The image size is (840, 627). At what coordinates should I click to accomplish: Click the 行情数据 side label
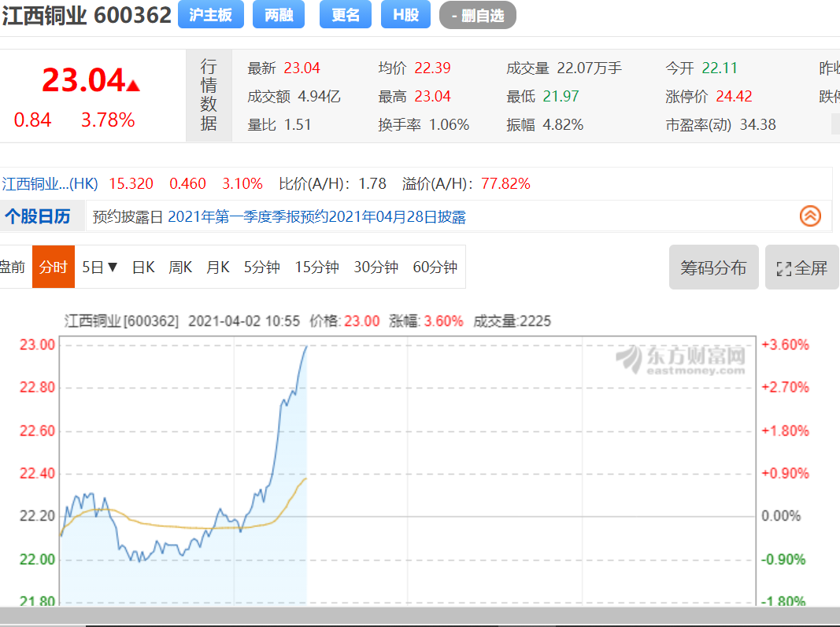(209, 95)
